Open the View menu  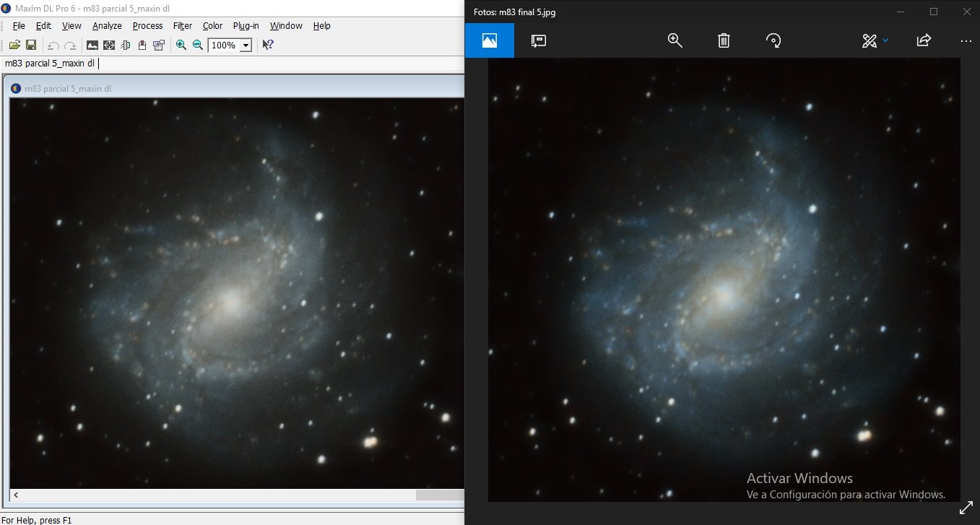(x=71, y=25)
